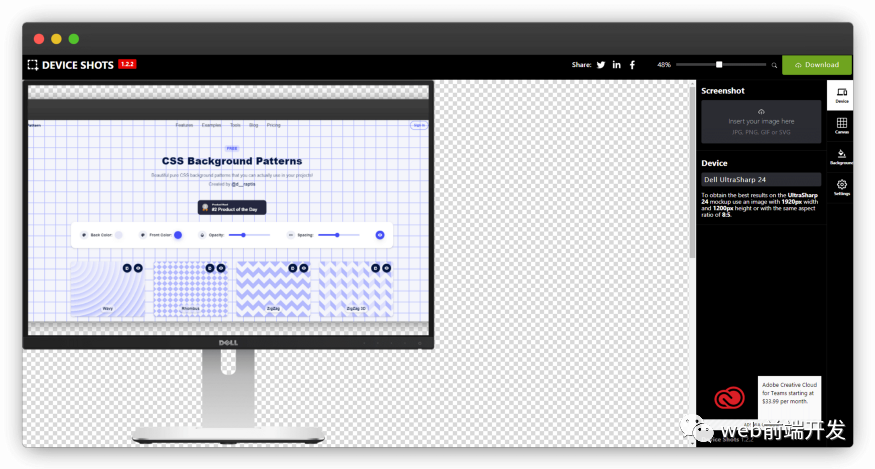Open the Adobe Creative Cloud ad logo
875x469 pixels.
pyautogui.click(x=729, y=398)
